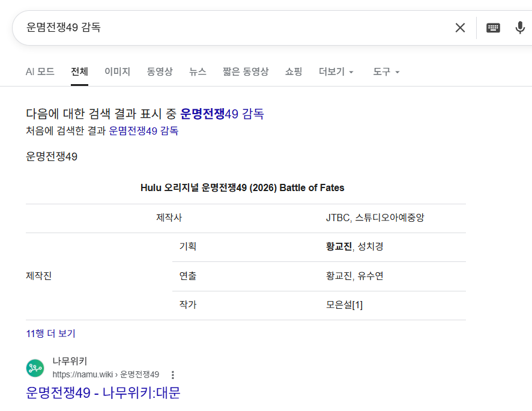Open the on-screen keyboard input tool
This screenshot has height=411, width=532.
tap(493, 28)
